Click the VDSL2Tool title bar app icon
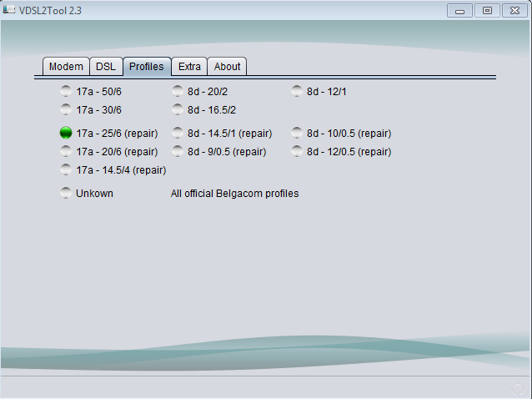 coord(10,10)
